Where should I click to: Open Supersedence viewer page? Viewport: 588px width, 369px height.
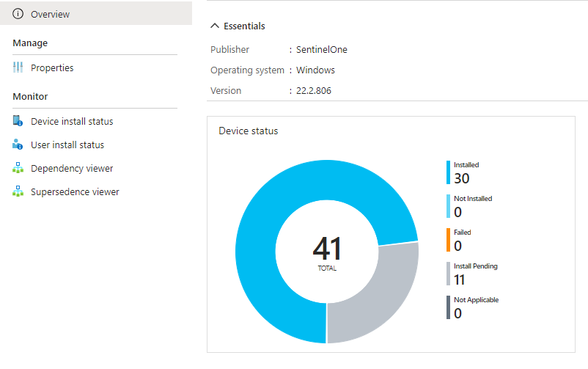pos(75,192)
